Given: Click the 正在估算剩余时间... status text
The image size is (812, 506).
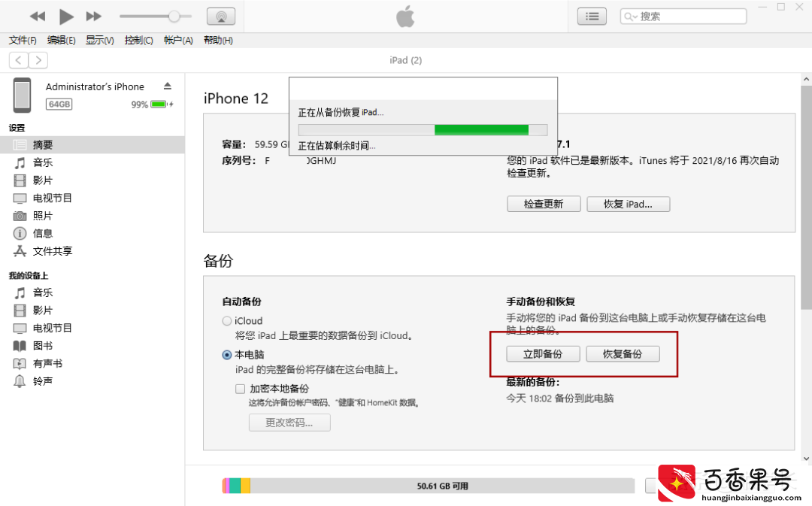Looking at the screenshot, I should pos(337,146).
